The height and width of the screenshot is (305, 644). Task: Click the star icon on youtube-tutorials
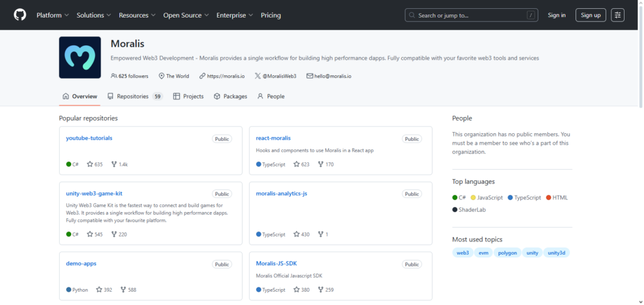click(x=90, y=164)
